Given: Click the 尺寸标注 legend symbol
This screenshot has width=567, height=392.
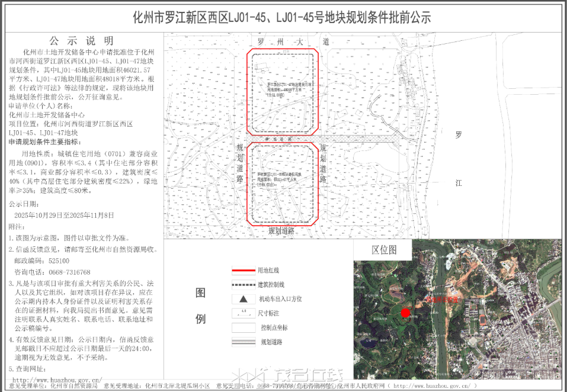Looking at the screenshot, I should pyautogui.click(x=243, y=313).
